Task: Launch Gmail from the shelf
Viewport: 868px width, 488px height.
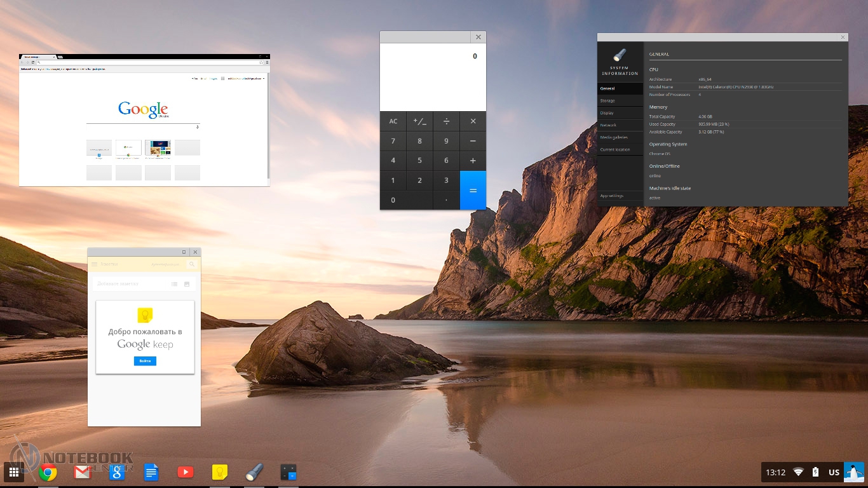Action: [82, 472]
